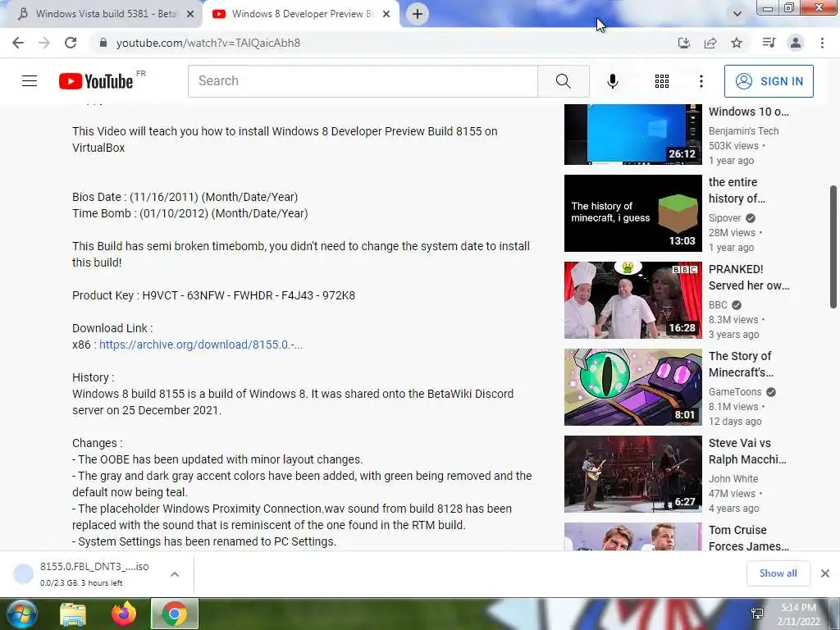
Task: Click 'System Settings has been renamed to PC Settings' line
Action: click(x=204, y=541)
